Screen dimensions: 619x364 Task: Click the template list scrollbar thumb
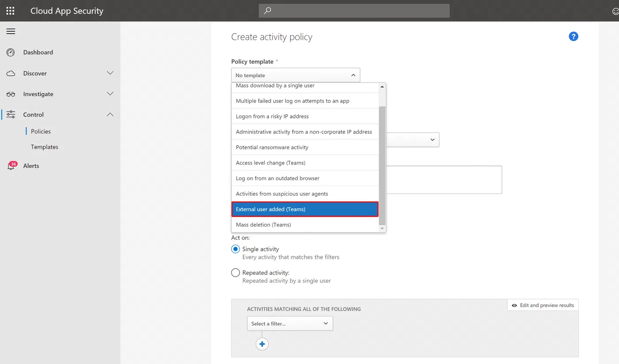tap(382, 165)
